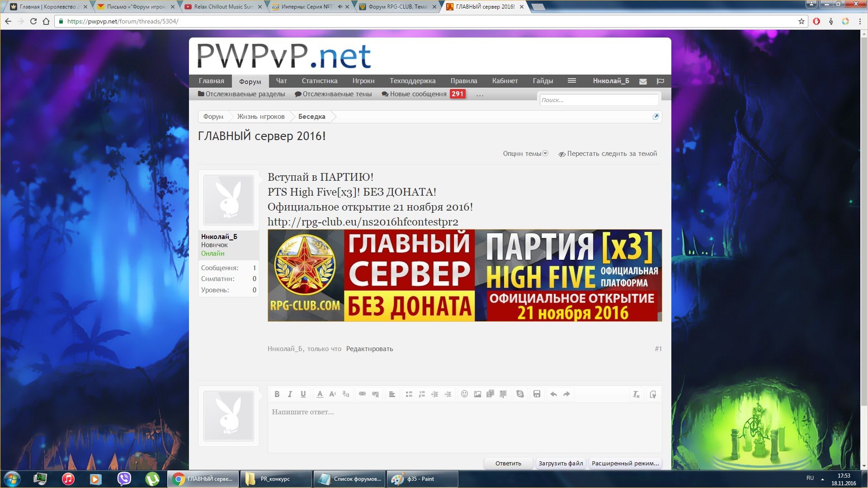
Task: Click Редактировать link under post
Action: (369, 349)
